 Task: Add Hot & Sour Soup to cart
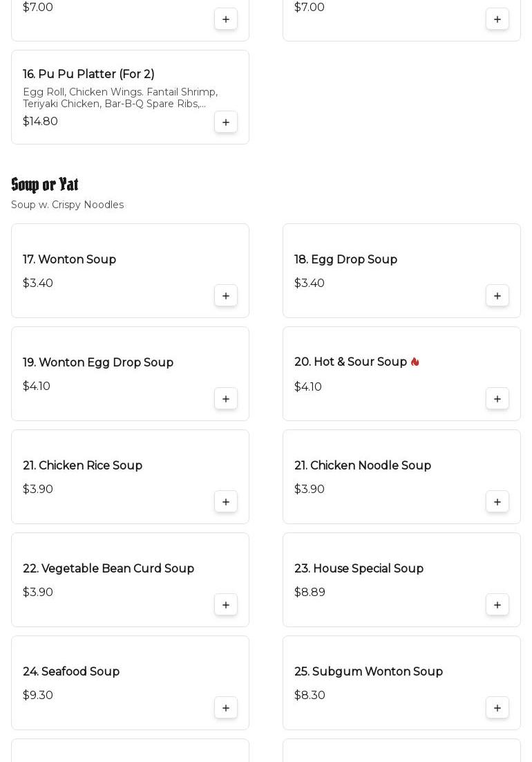coord(497,399)
